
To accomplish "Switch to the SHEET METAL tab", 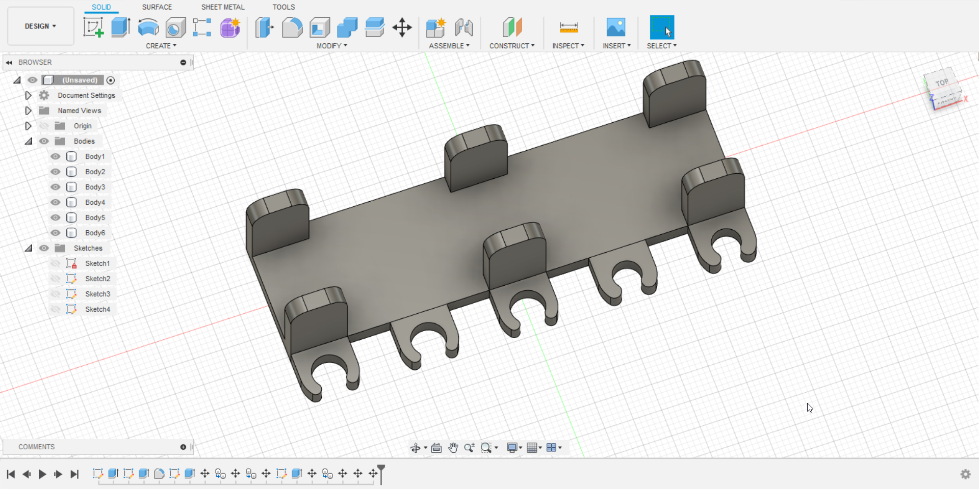I will (x=223, y=7).
